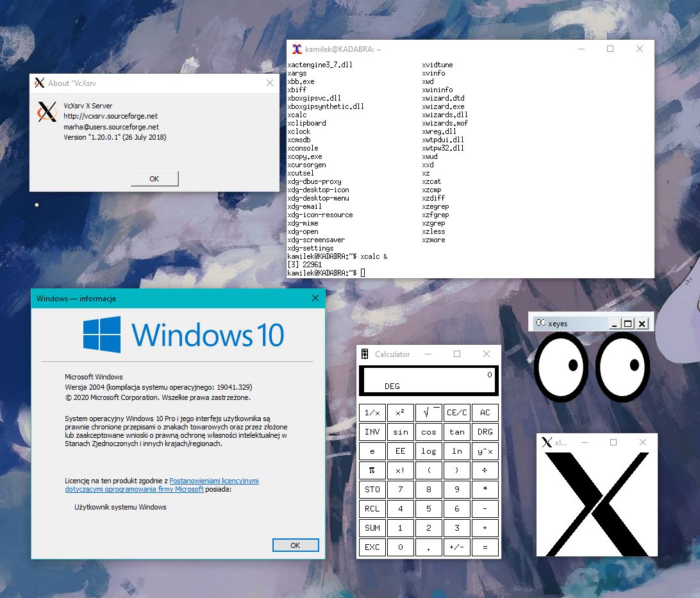The height and width of the screenshot is (598, 700).
Task: Click the pi symbol key in Calculator
Action: [372, 470]
